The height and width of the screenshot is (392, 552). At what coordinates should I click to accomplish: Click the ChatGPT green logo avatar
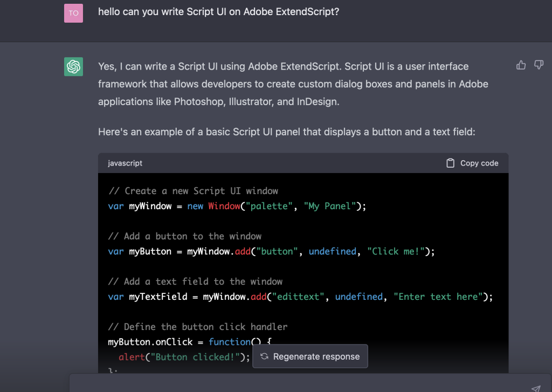[x=73, y=66]
